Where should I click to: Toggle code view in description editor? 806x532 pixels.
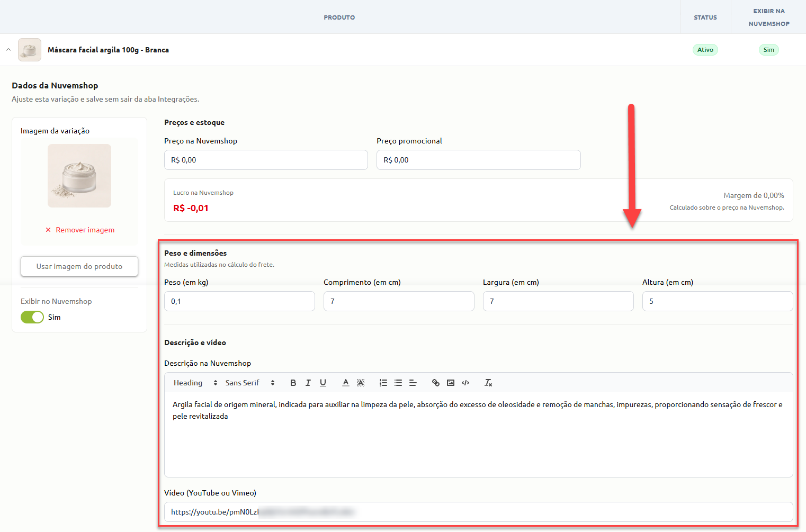tap(465, 383)
